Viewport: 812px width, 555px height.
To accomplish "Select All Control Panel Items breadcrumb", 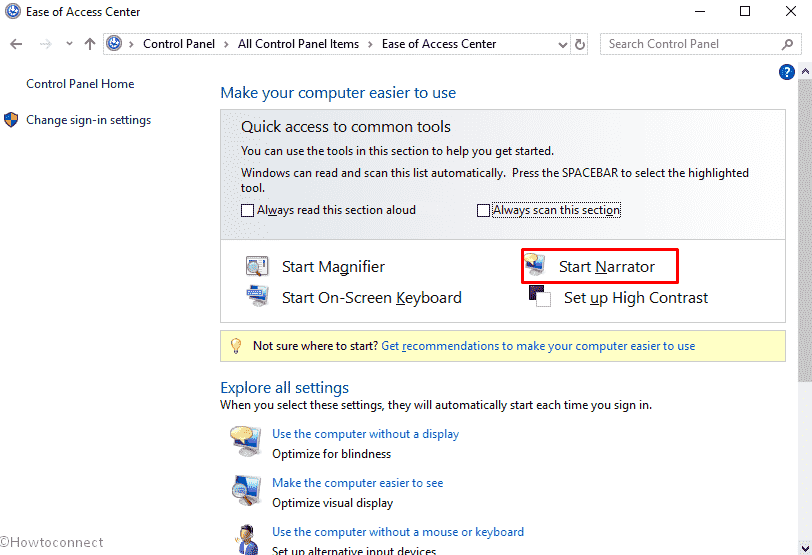I will coord(298,44).
